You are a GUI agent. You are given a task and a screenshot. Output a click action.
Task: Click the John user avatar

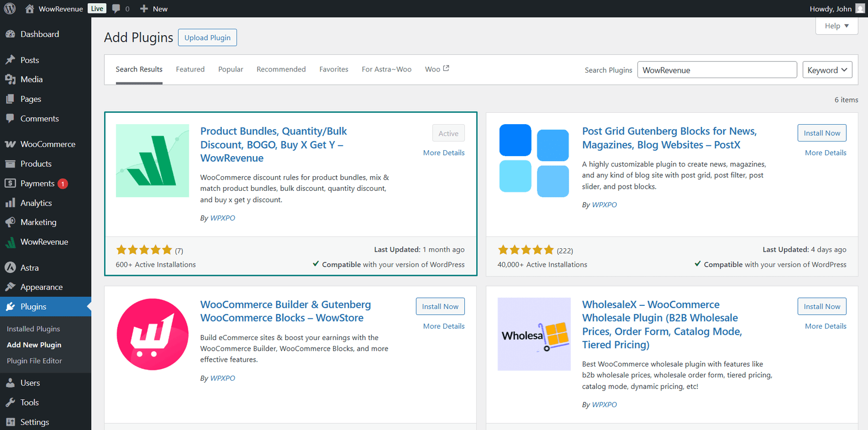860,9
